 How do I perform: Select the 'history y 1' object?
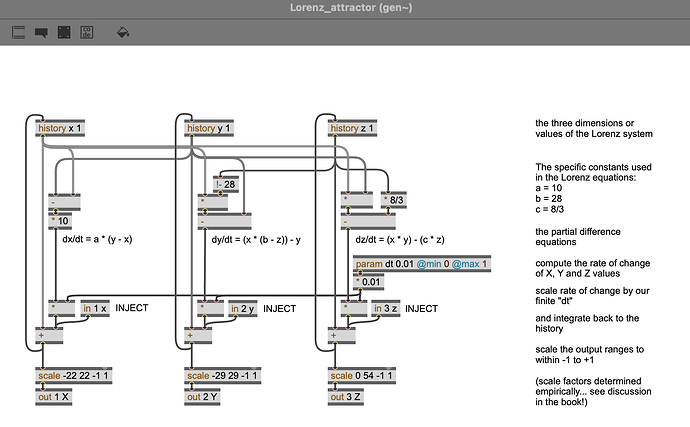(x=209, y=128)
